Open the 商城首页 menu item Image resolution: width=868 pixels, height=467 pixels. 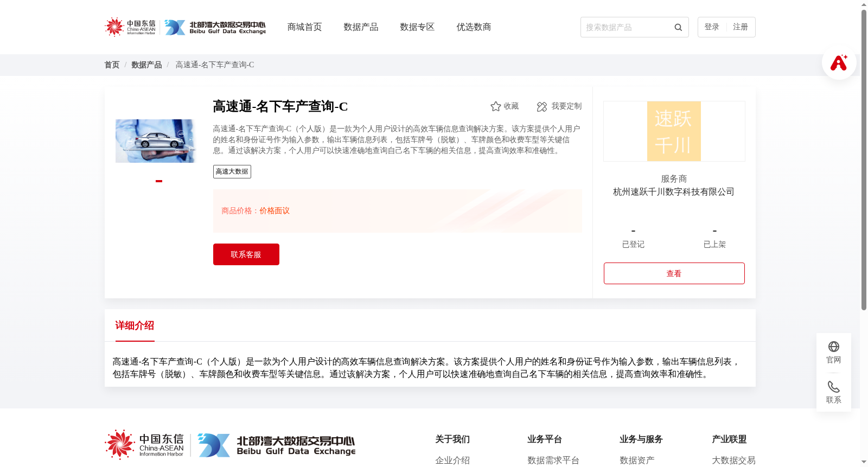pos(304,27)
